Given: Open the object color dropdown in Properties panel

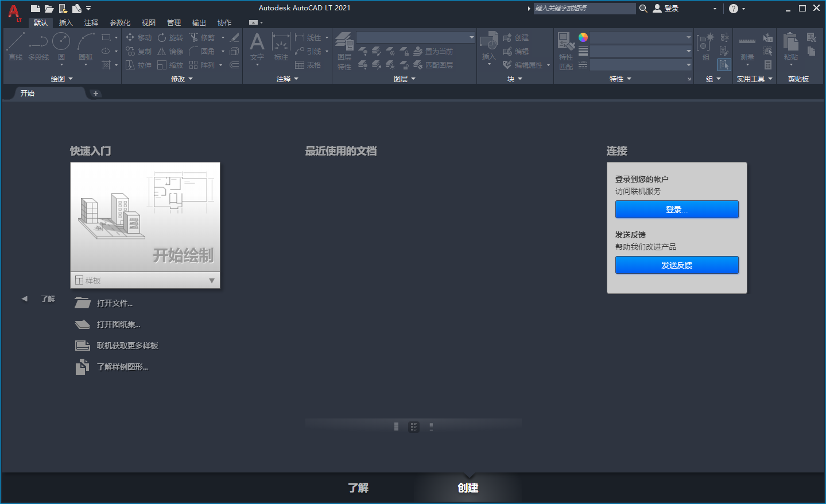Looking at the screenshot, I should (687, 38).
